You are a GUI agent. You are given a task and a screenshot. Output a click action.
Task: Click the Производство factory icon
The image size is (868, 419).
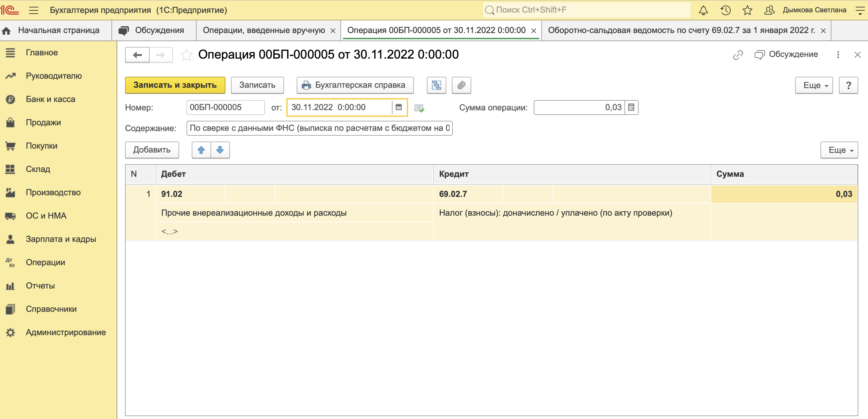pyautogui.click(x=10, y=192)
